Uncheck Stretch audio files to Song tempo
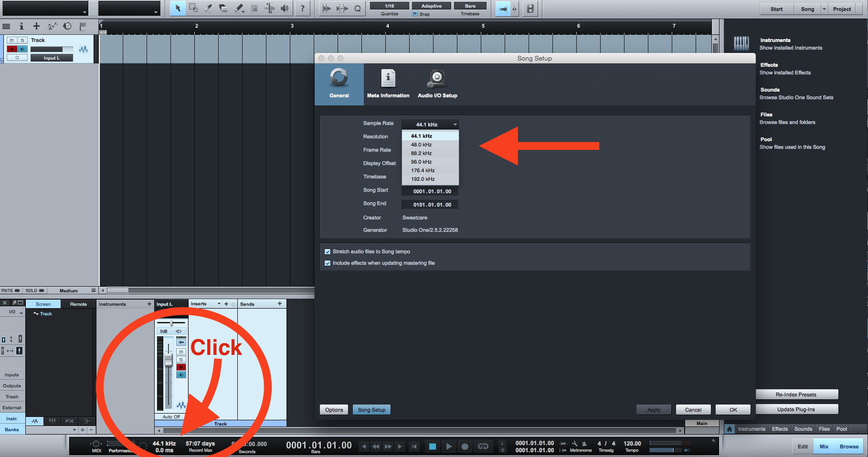 [x=328, y=251]
